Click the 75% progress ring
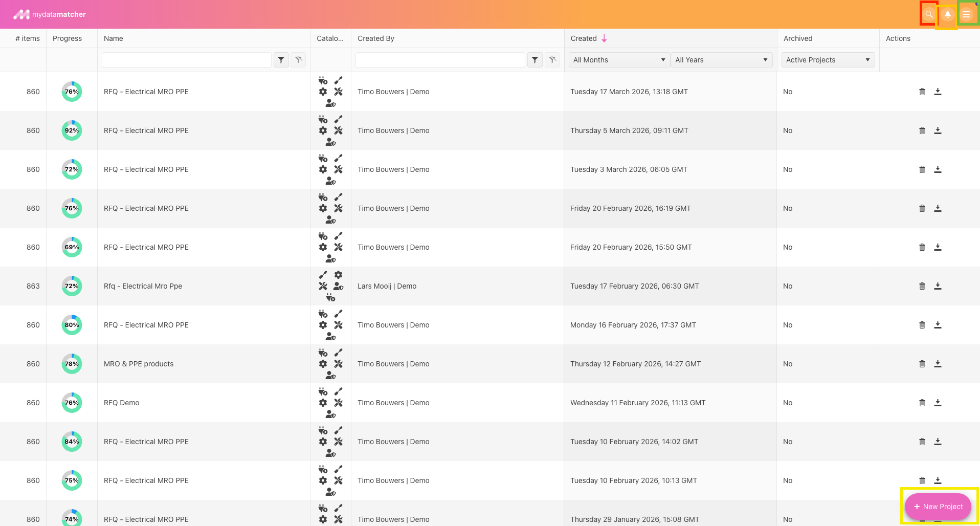 tap(72, 480)
